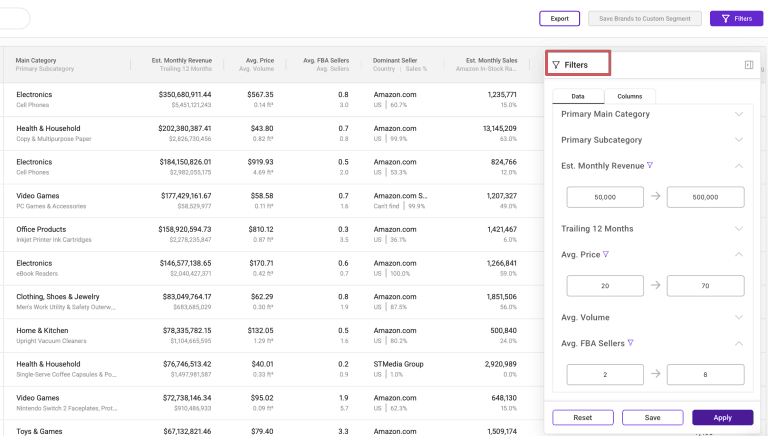Image resolution: width=768 pixels, height=436 pixels.
Task: Select Clothing, Shoes & Jewelry row
Action: (x=272, y=302)
